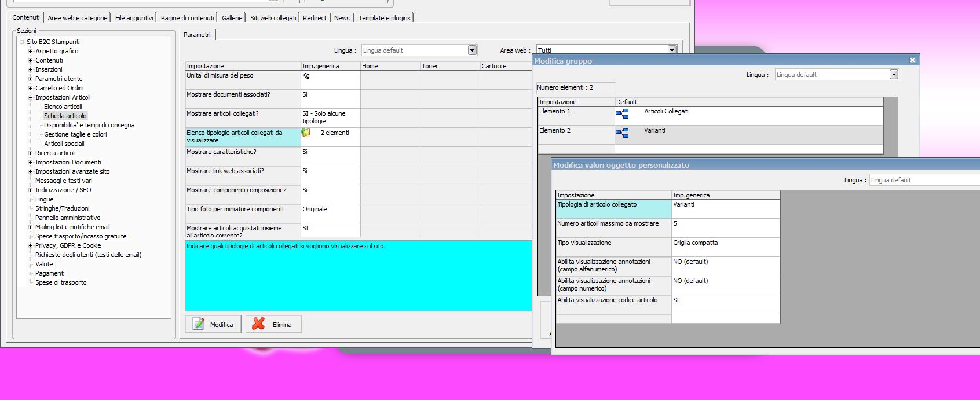Switch to Aree web e categorie tab
The width and height of the screenshot is (980, 400).
click(78, 18)
